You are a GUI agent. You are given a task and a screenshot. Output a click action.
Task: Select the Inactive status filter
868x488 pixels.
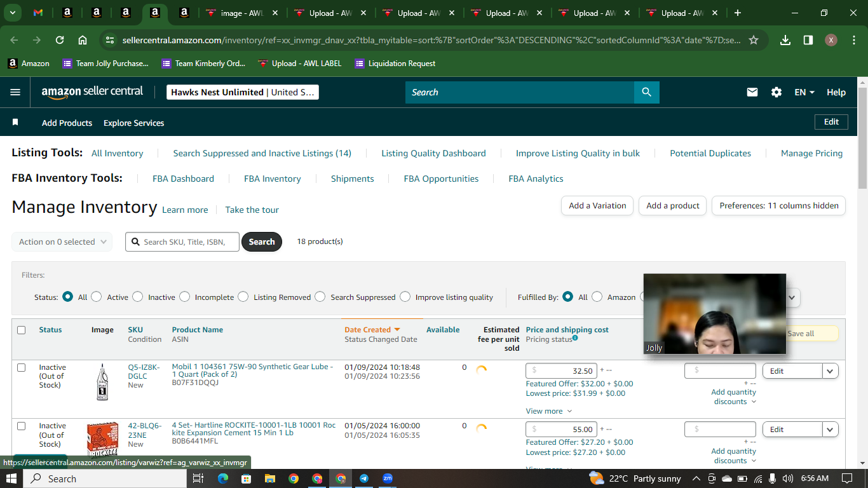pos(138,297)
